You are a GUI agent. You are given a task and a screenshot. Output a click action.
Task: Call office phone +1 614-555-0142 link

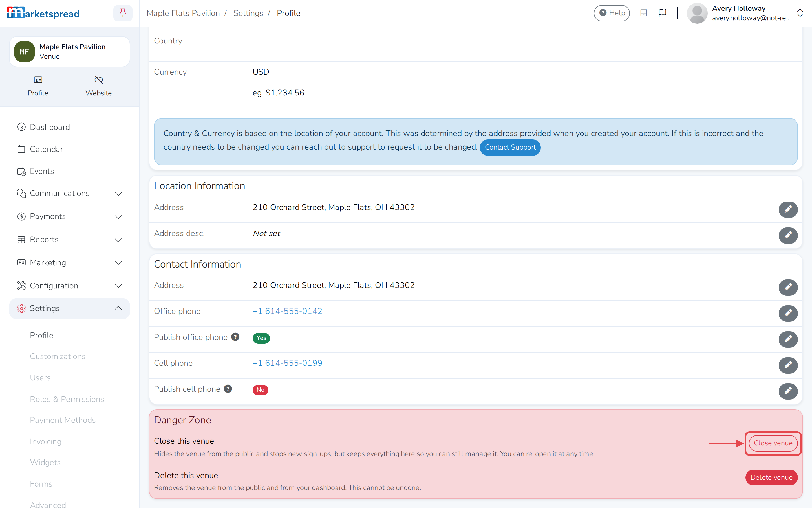click(x=287, y=311)
